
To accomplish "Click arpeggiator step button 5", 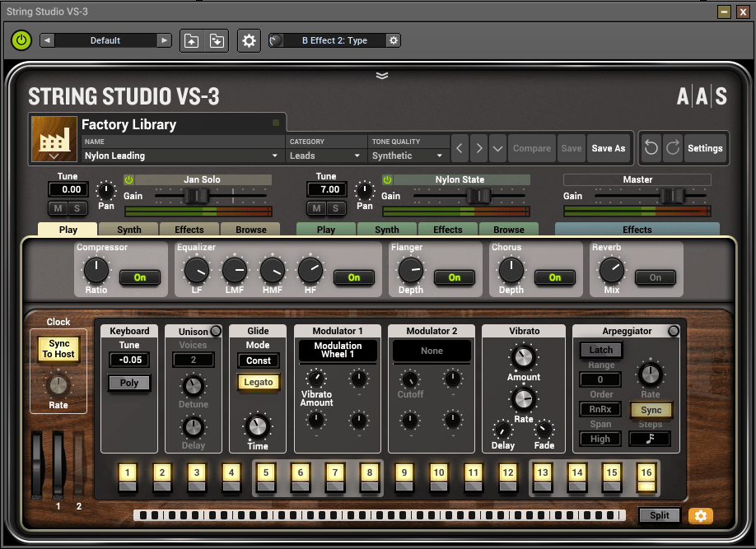I will point(266,477).
